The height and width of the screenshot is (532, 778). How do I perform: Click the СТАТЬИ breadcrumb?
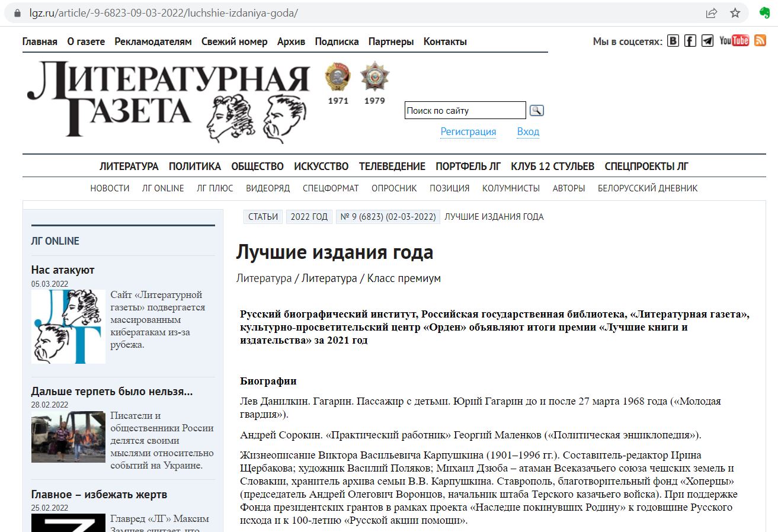[x=263, y=217]
